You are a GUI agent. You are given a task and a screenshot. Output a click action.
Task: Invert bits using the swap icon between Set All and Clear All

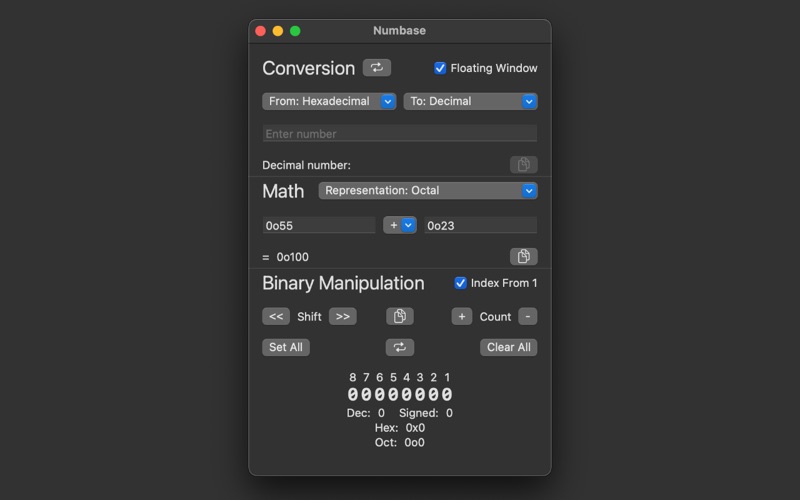[399, 347]
